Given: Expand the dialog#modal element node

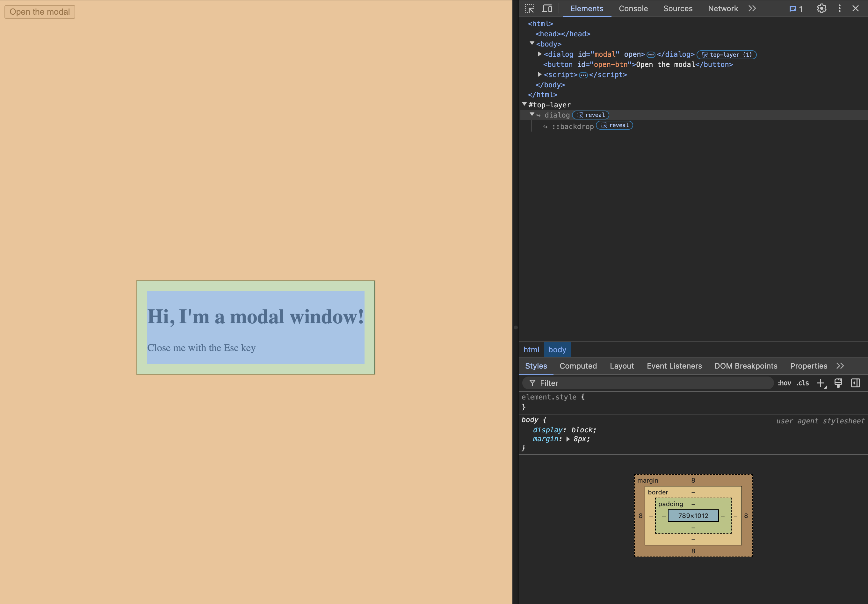Looking at the screenshot, I should pyautogui.click(x=539, y=54).
